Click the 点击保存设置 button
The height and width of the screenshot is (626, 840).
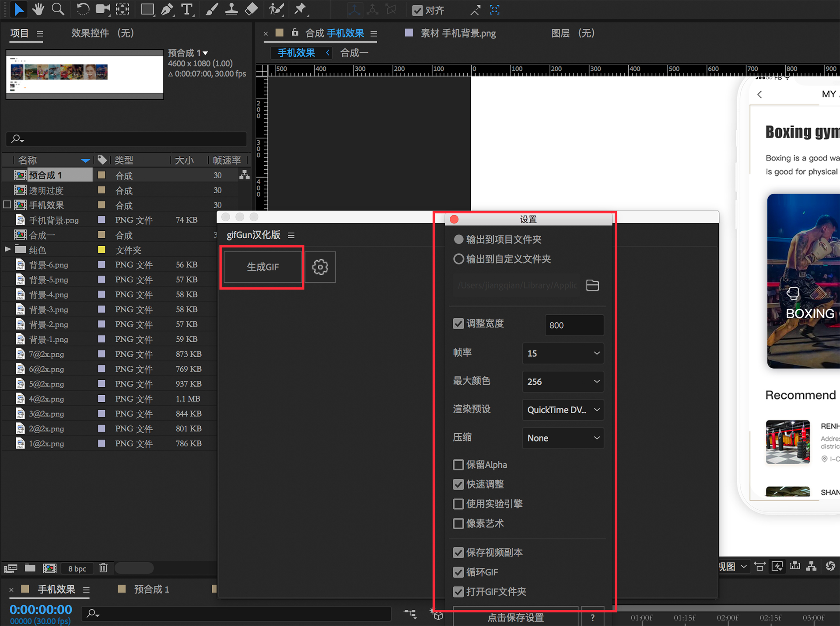click(515, 617)
